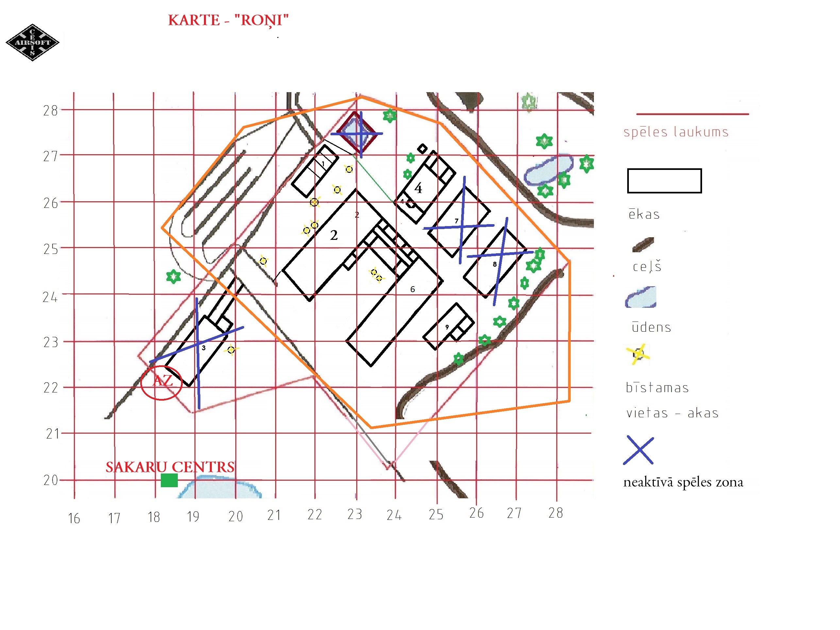Click the KARTE - "ROŅI" title text

click(x=228, y=20)
